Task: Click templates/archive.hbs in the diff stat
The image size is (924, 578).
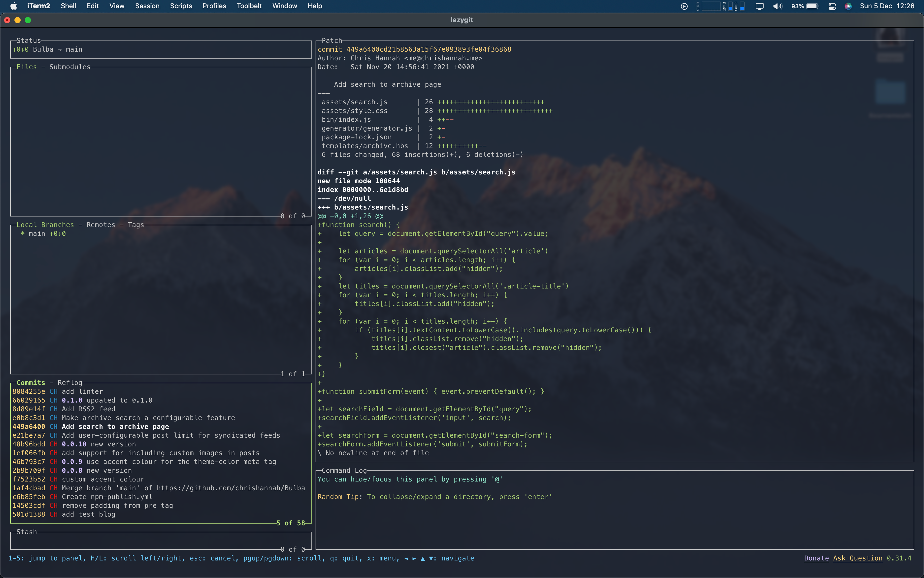Action: 365,146
